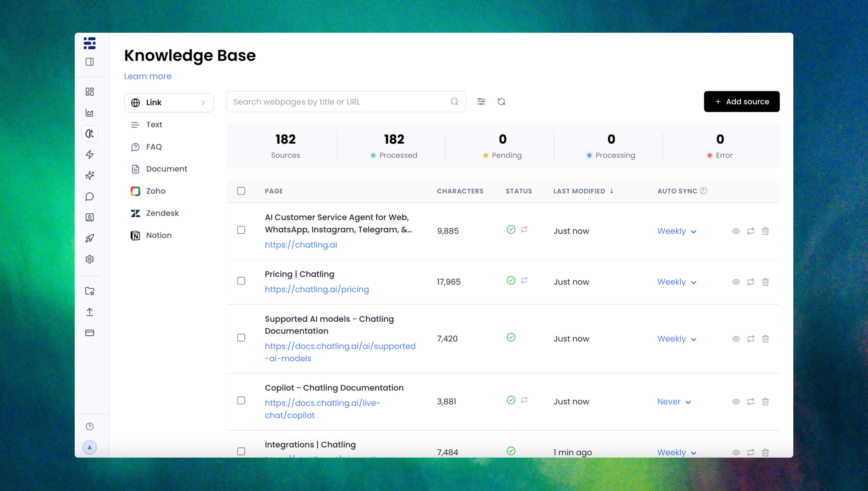Open the Never auto sync dropdown
Screen dimensions: 868x491
tap(674, 402)
